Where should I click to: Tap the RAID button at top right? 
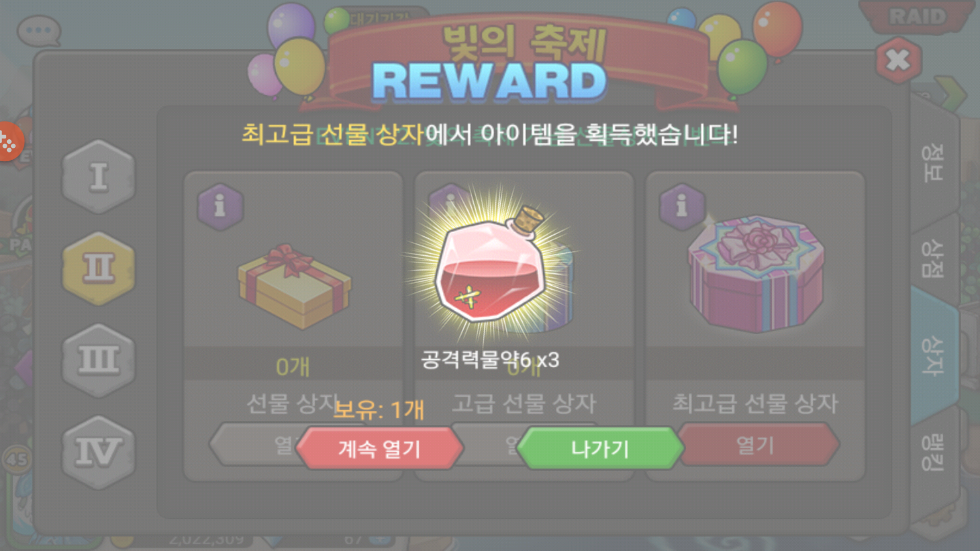point(918,16)
